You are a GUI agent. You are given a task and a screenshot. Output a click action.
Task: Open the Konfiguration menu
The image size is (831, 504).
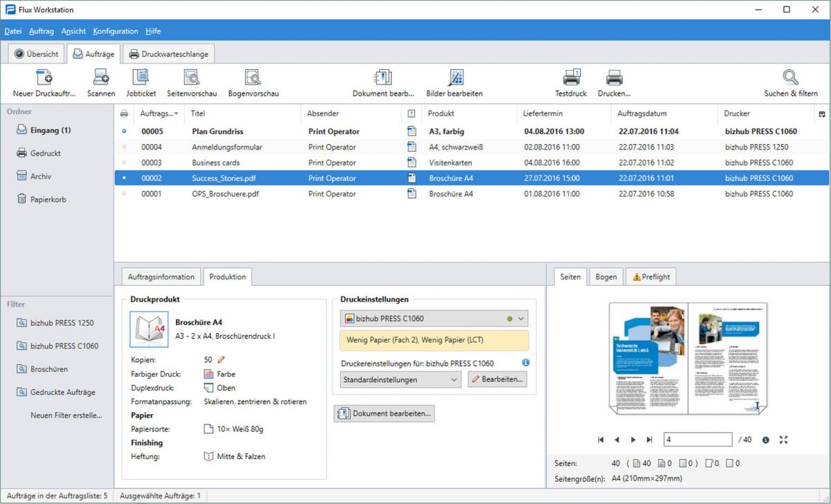pos(115,31)
